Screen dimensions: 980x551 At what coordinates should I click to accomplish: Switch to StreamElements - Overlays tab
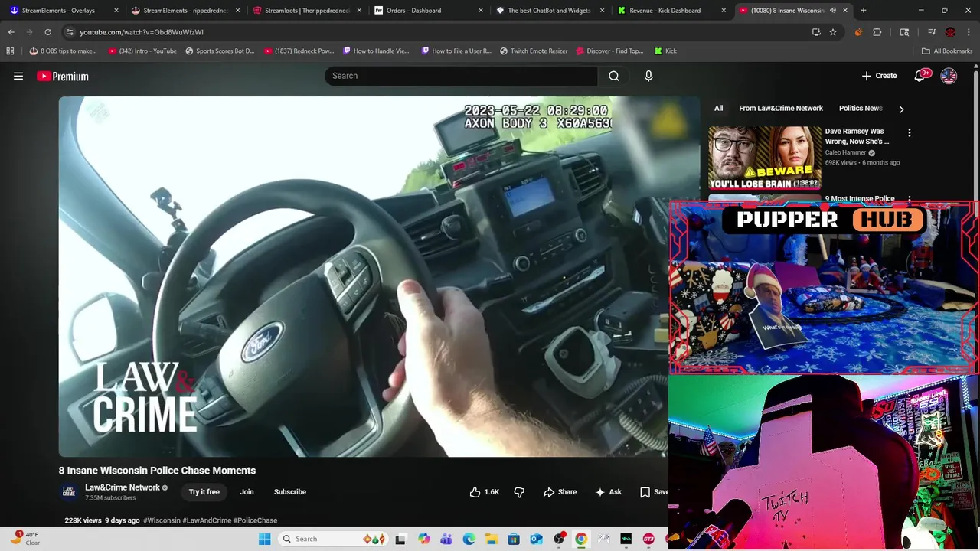point(63,11)
